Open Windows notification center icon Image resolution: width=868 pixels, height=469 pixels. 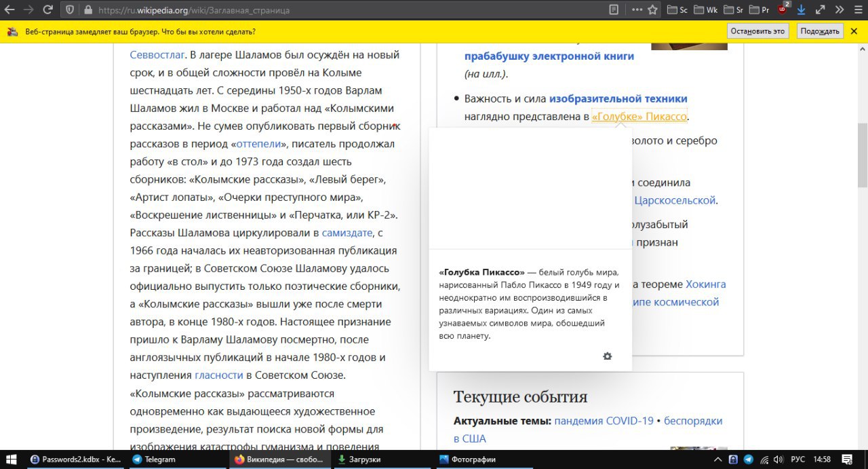pos(848,459)
